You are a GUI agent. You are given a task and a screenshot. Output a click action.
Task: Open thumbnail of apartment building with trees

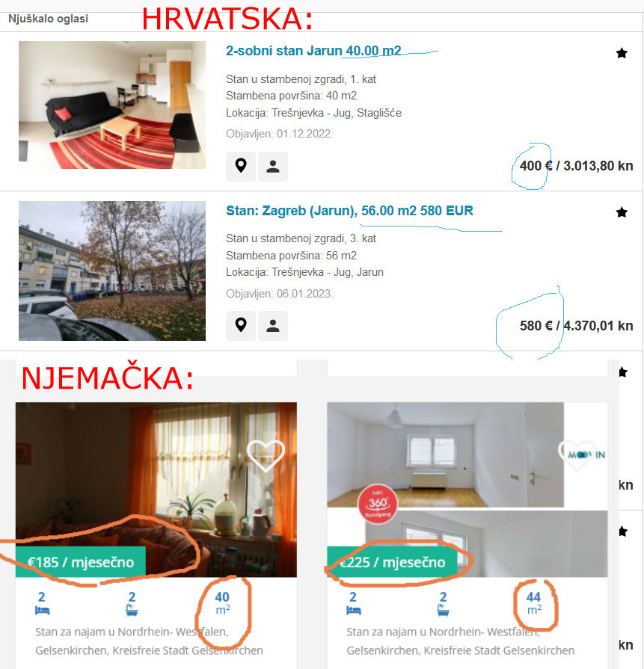click(112, 271)
